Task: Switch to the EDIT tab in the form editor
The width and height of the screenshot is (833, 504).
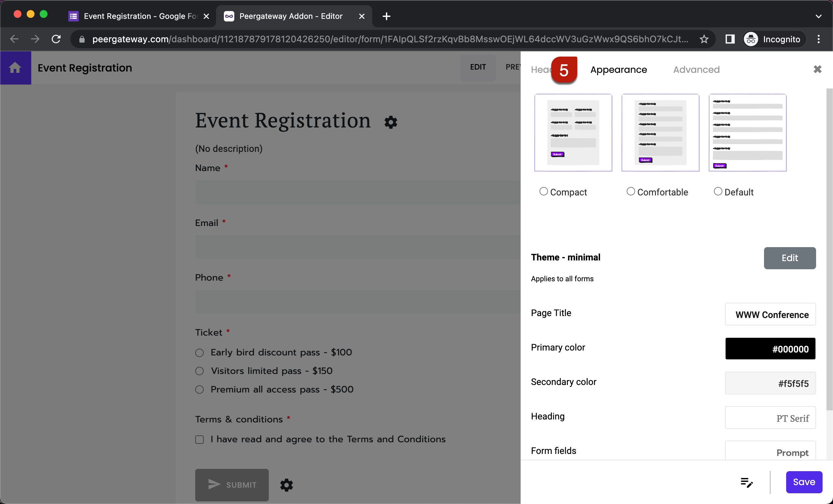Action: coord(478,67)
